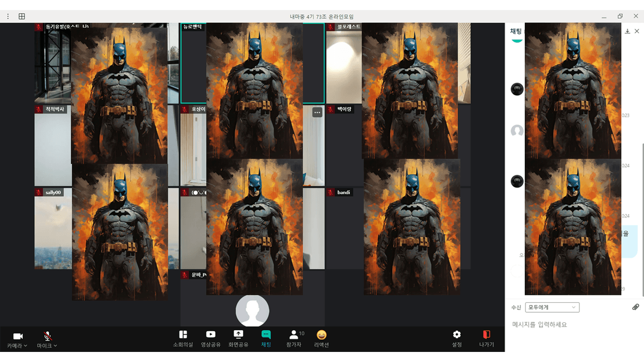Open 수신 recipient dropdown 모두에게
Image resolution: width=644 pixels, height=362 pixels.
click(552, 307)
